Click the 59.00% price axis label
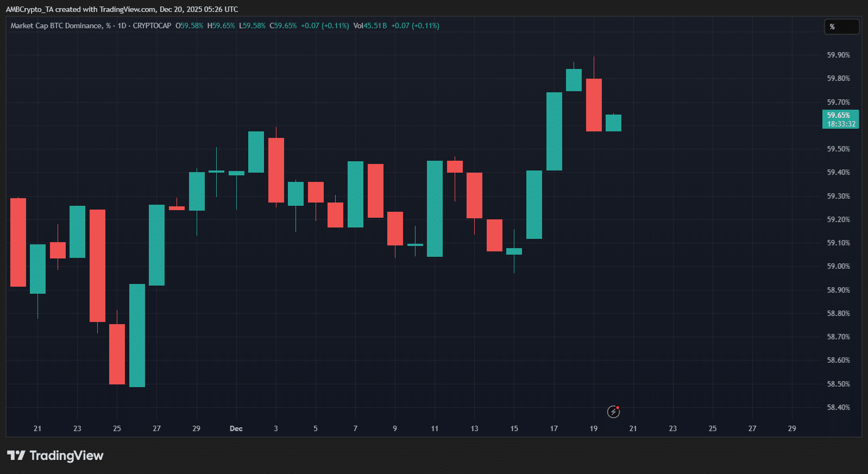 [x=838, y=266]
